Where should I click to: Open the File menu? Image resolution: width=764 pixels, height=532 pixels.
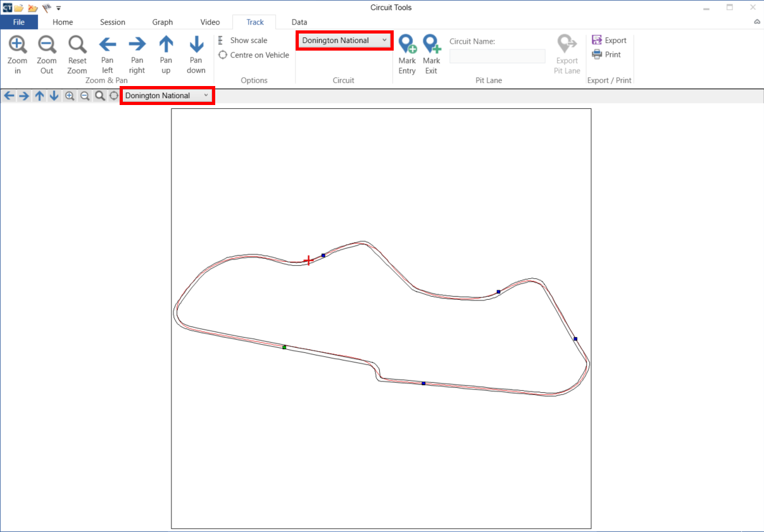coord(19,22)
